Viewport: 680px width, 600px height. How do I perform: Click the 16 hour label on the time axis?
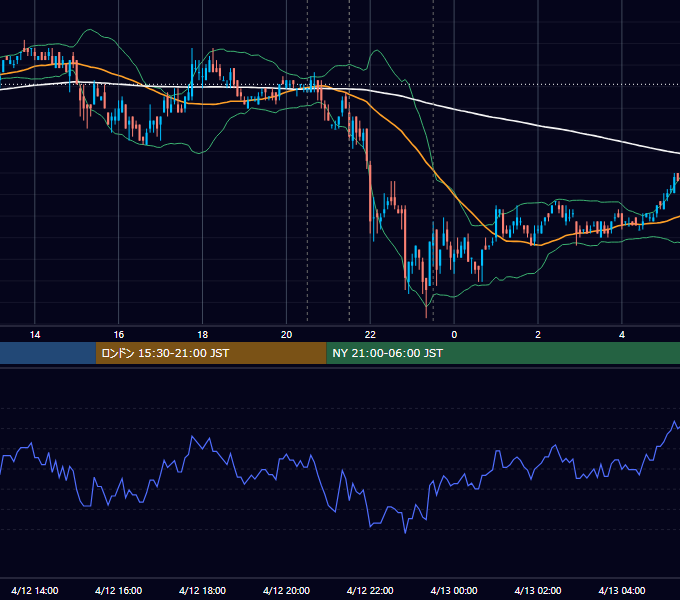pyautogui.click(x=118, y=335)
